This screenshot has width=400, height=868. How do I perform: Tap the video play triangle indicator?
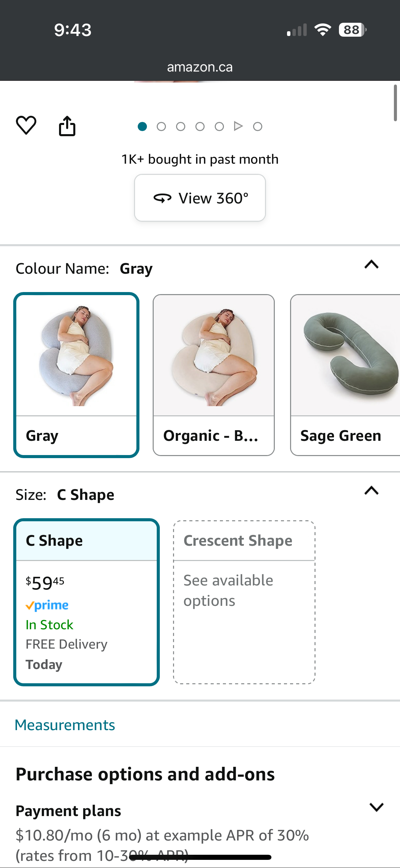pyautogui.click(x=238, y=126)
